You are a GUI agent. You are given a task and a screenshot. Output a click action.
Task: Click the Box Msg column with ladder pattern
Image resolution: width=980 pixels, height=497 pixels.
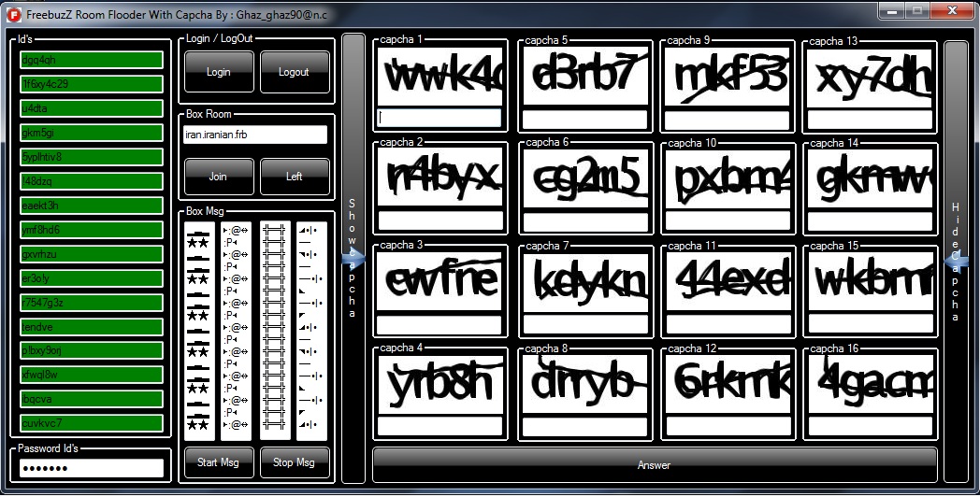[275, 331]
